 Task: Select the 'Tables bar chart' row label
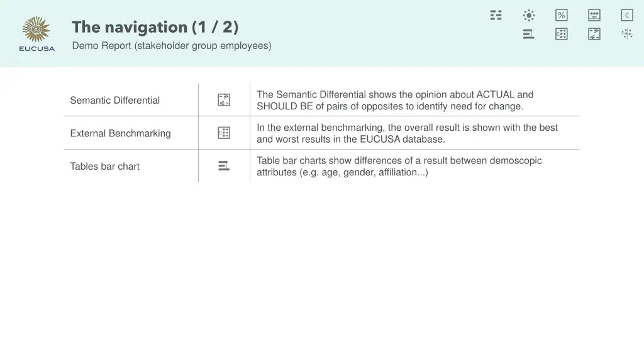click(x=105, y=166)
